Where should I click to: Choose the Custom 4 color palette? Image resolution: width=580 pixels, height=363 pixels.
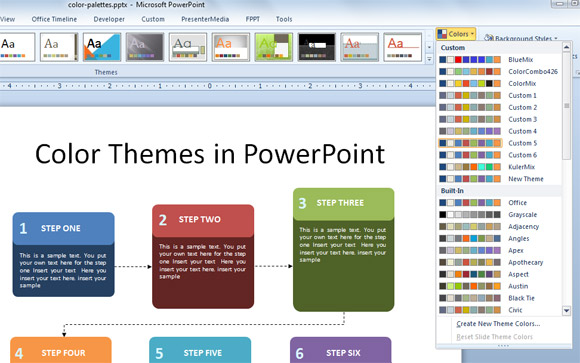coord(499,131)
